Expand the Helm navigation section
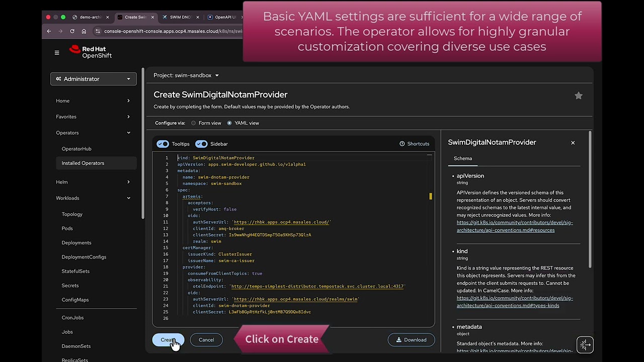The width and height of the screenshot is (644, 362). pos(93,182)
